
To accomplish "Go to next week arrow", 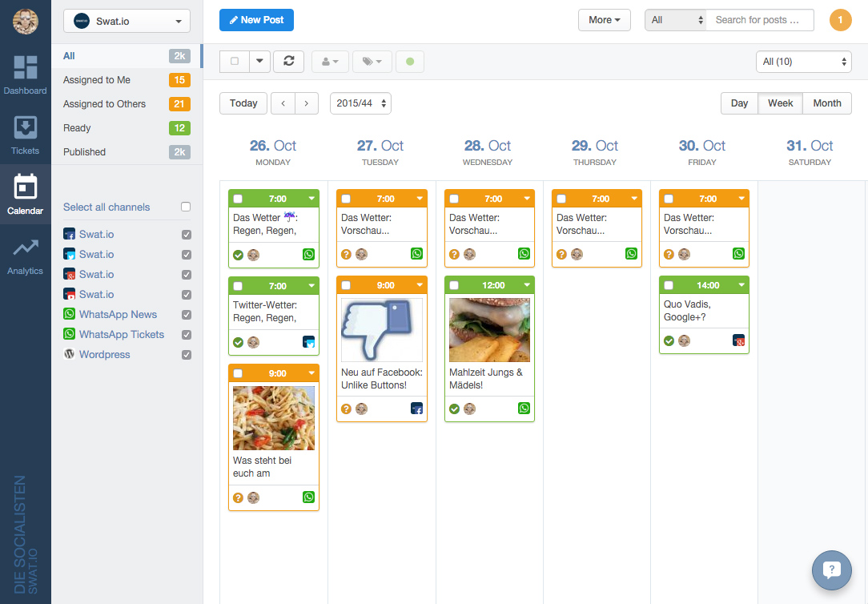I will click(307, 103).
